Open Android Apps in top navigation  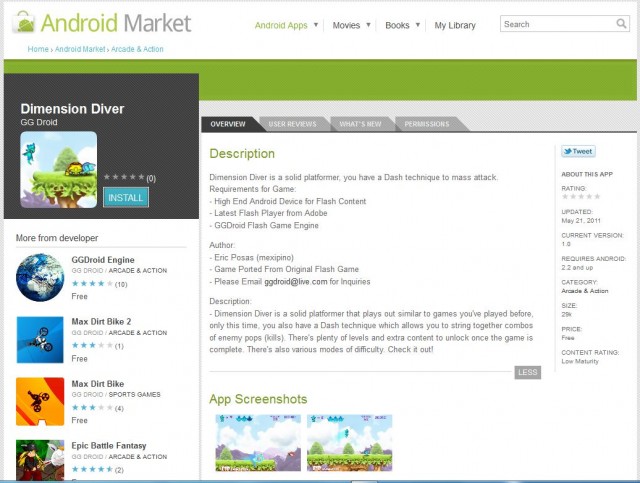coord(281,25)
